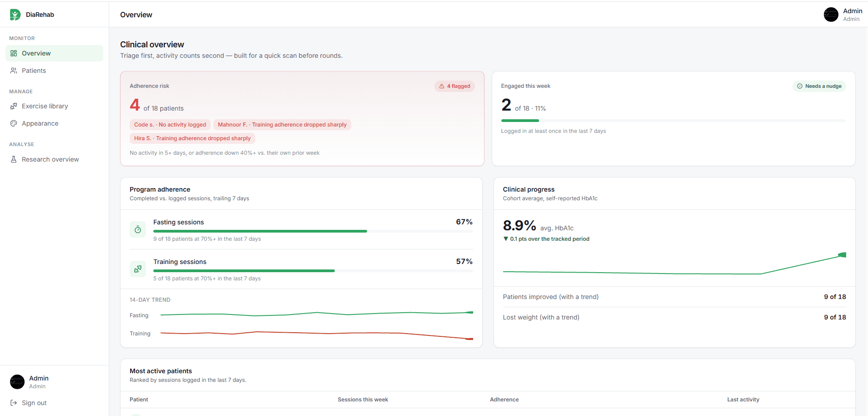The width and height of the screenshot is (868, 416).
Task: Click the 4 flagged badge
Action: click(454, 86)
